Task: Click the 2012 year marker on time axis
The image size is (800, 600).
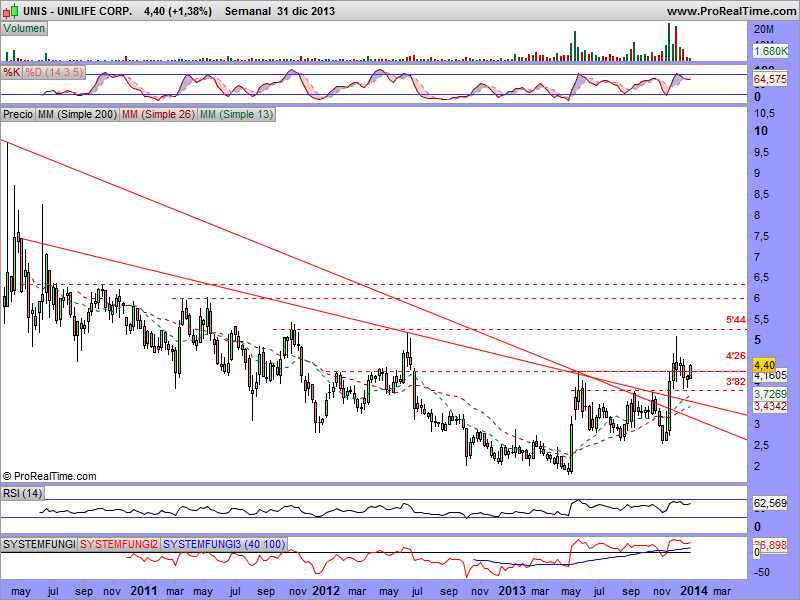Action: pos(328,591)
